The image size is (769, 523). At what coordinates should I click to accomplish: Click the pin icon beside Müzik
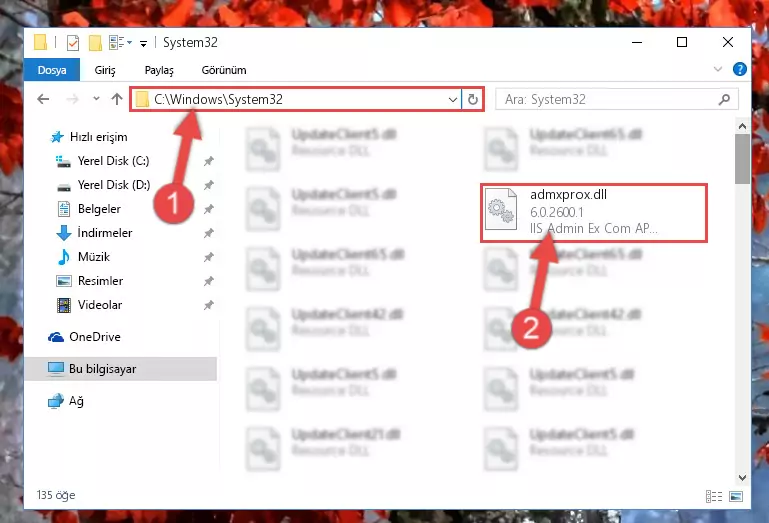(x=209, y=257)
